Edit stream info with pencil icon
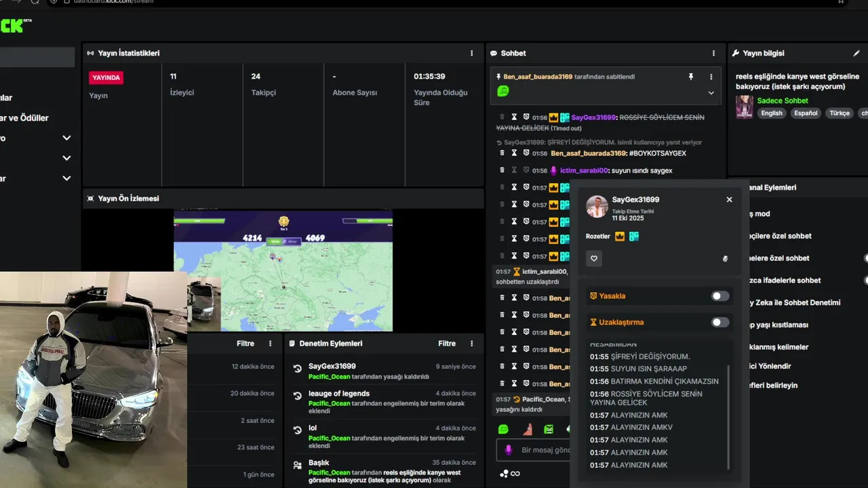This screenshot has height=488, width=868. [856, 53]
